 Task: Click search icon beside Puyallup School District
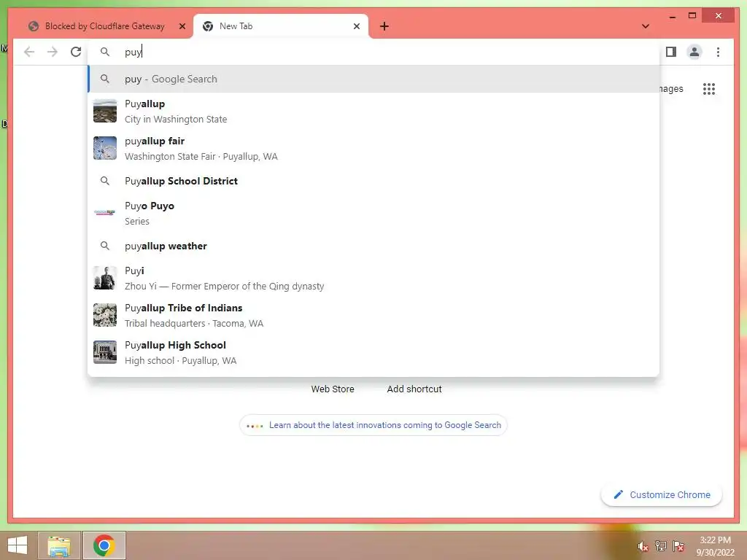(x=105, y=181)
